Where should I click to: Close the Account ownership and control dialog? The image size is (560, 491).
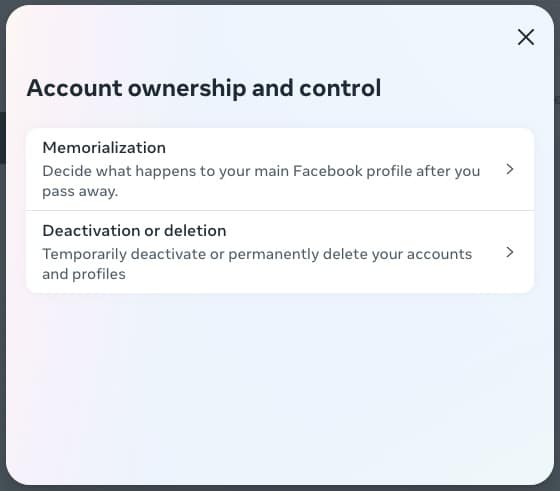[526, 37]
